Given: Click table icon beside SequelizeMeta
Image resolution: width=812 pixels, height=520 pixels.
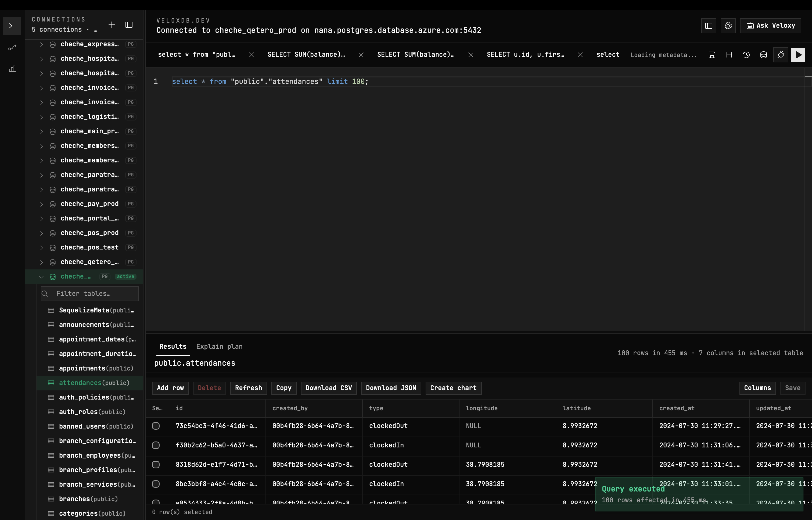Looking at the screenshot, I should [51, 310].
